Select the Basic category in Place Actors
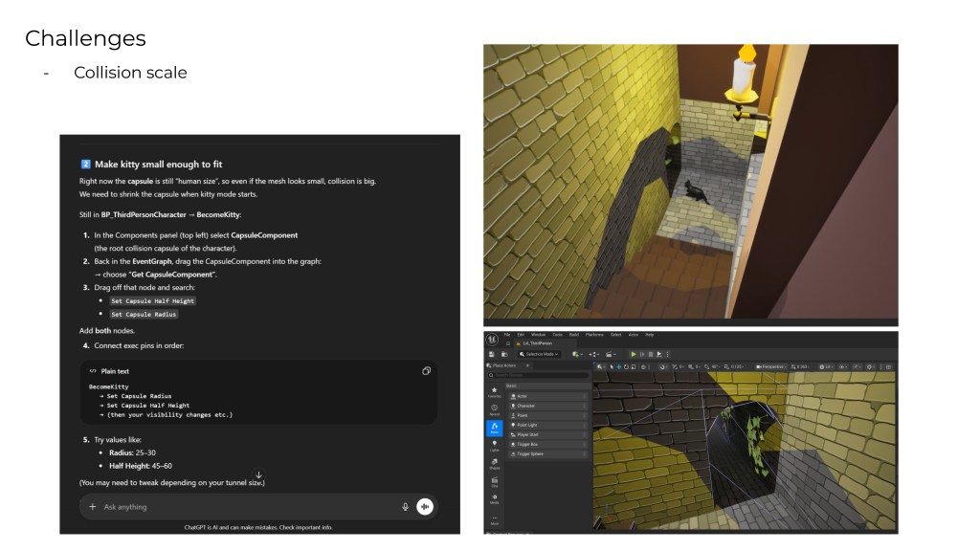980x551 pixels. pos(494,428)
